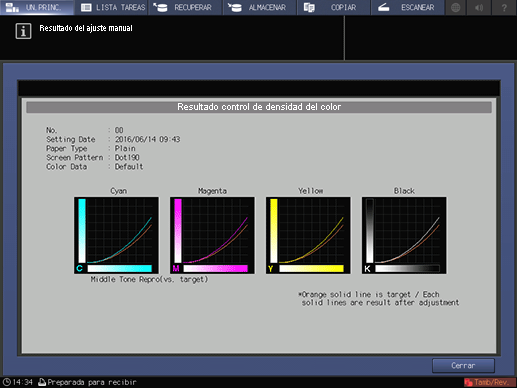Click the Cyan graph label
517x388 pixels.
pyautogui.click(x=119, y=191)
